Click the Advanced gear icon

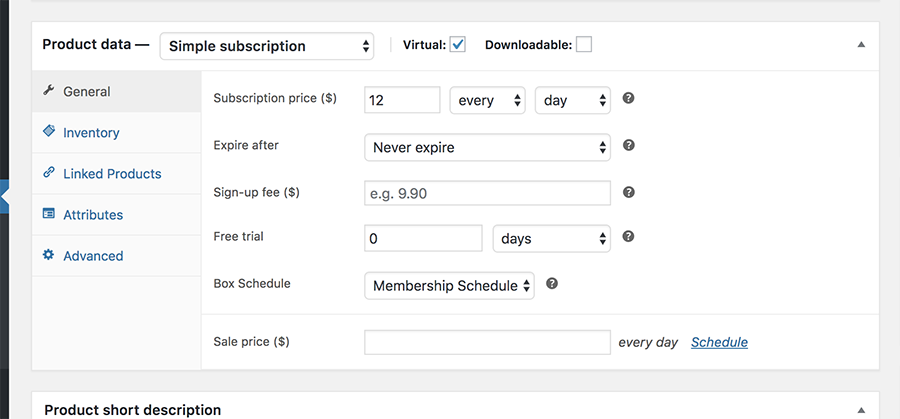(49, 254)
